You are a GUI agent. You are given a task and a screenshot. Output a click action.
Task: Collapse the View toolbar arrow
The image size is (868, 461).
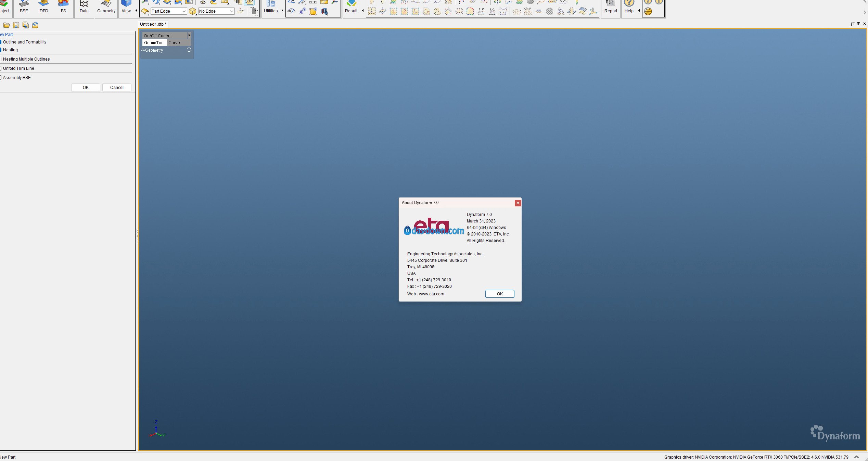click(x=137, y=11)
